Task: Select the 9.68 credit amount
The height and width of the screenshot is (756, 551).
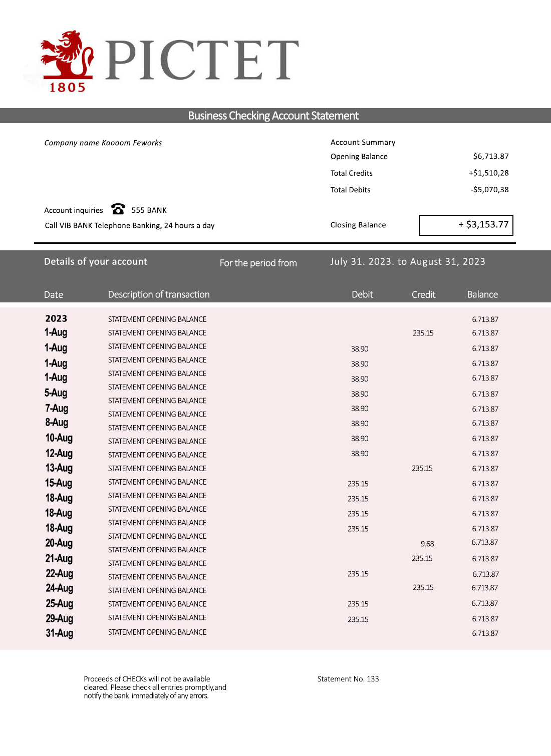Action: point(427,544)
